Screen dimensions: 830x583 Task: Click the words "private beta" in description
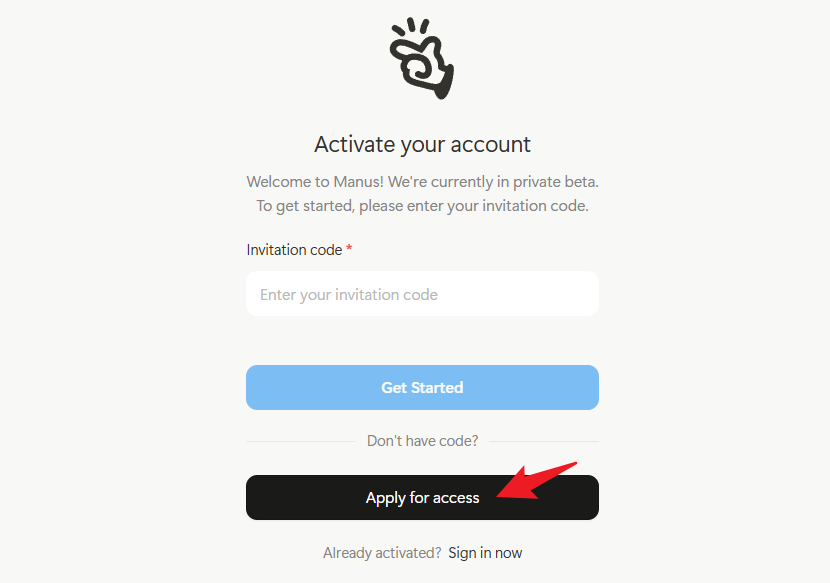click(x=555, y=182)
